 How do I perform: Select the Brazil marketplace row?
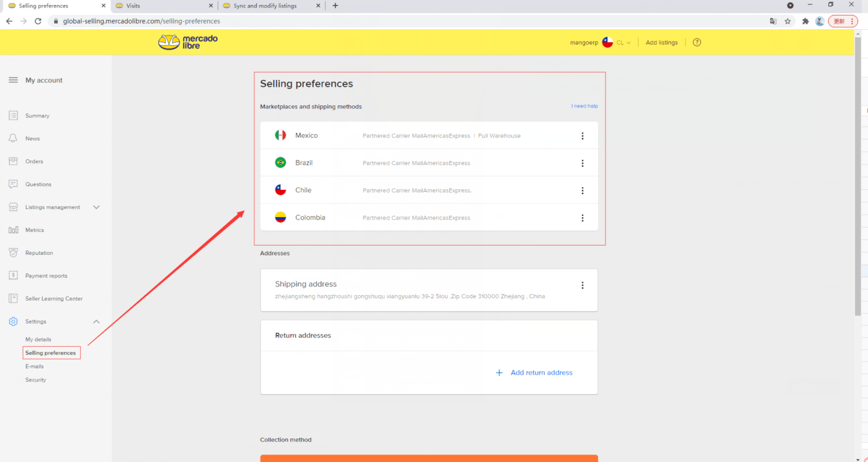pos(429,162)
